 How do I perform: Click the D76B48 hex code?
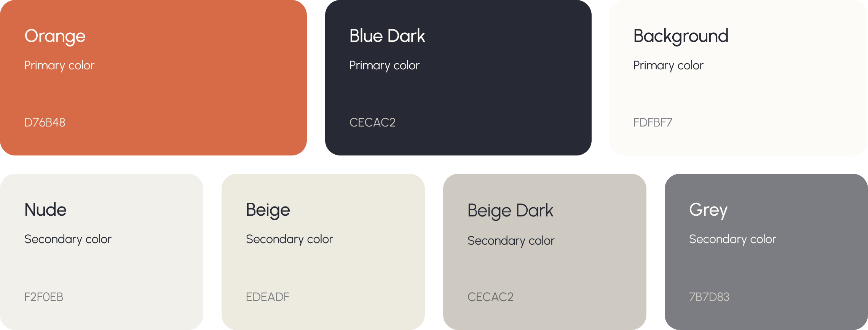45,122
